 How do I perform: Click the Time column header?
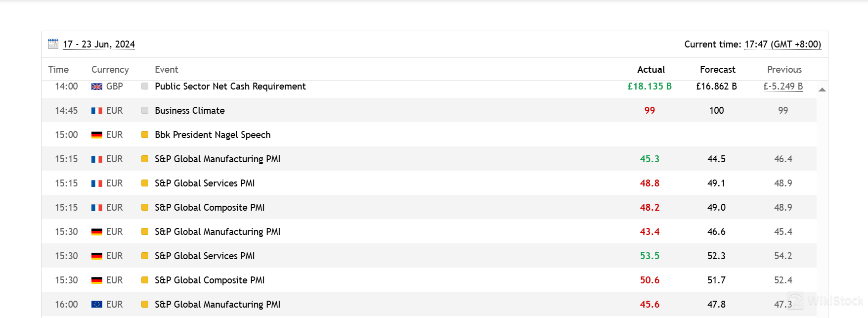[58, 70]
